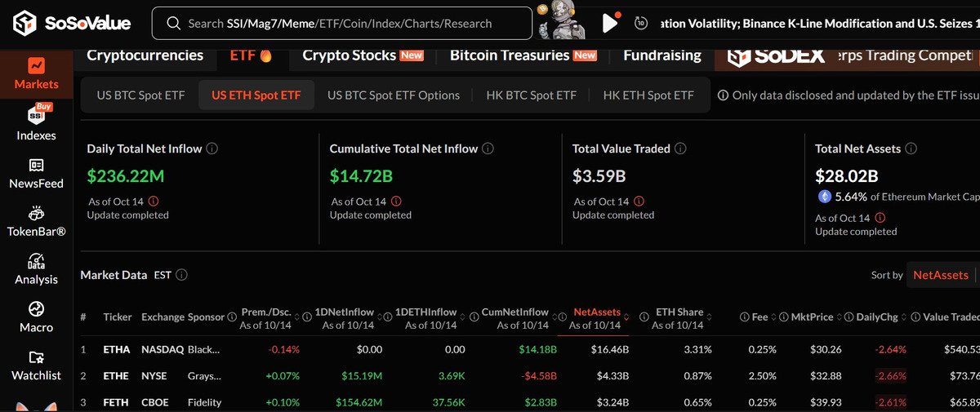Navigate to the Macro sidebar section
The width and height of the screenshot is (980, 412).
pos(36,317)
